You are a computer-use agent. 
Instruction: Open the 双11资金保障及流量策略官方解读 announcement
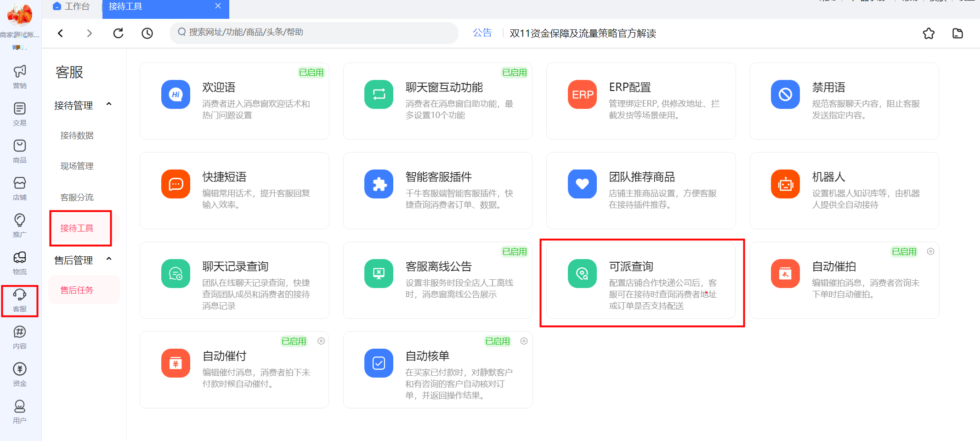tap(583, 34)
